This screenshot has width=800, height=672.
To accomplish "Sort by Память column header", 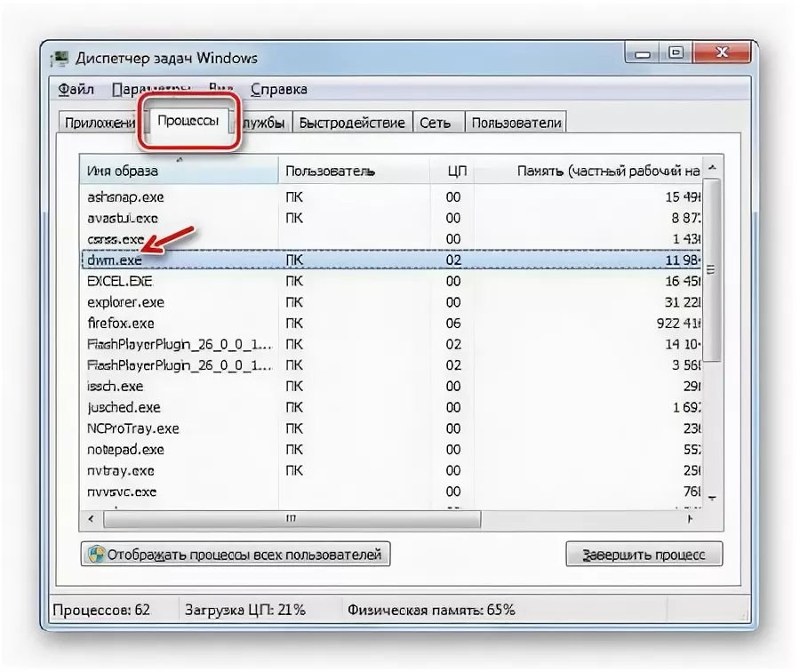I will point(588,171).
